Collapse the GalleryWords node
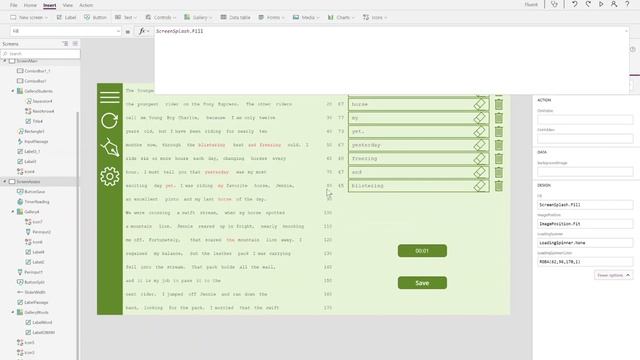Viewport: 640px width, 360px height. 13,312
